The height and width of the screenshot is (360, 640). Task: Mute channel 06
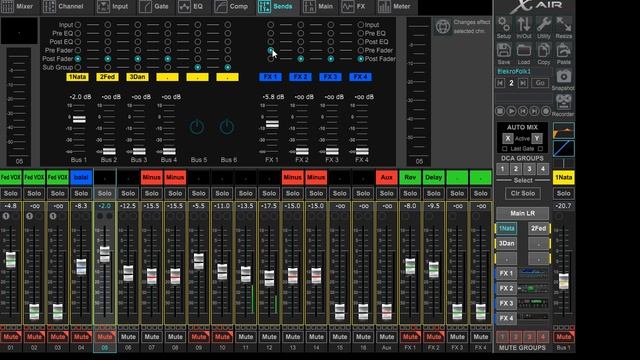(128, 337)
